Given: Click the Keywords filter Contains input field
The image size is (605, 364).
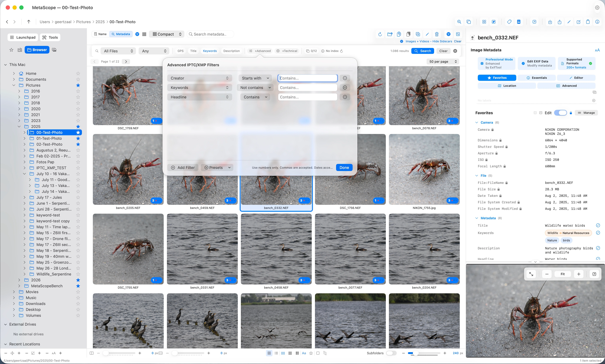Looking at the screenshot, I should (x=308, y=87).
